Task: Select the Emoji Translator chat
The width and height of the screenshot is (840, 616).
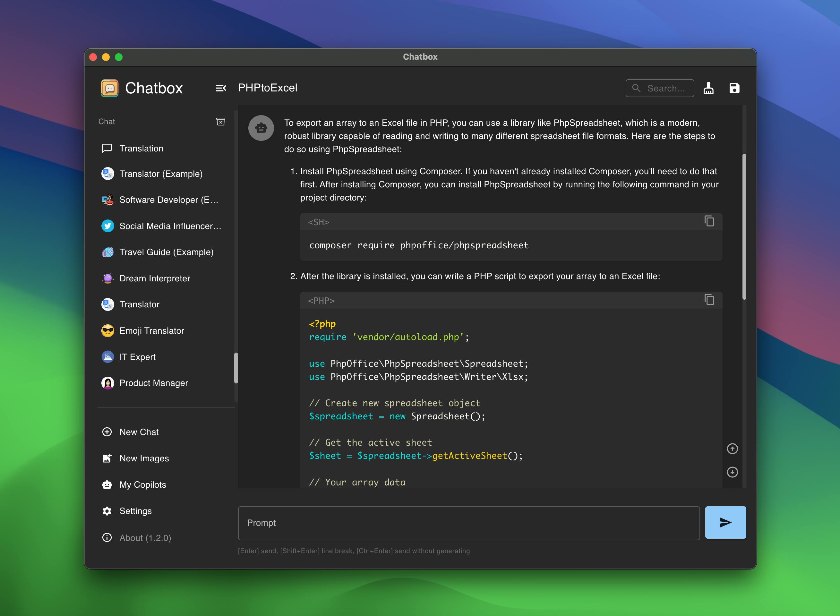Action: 163,331
